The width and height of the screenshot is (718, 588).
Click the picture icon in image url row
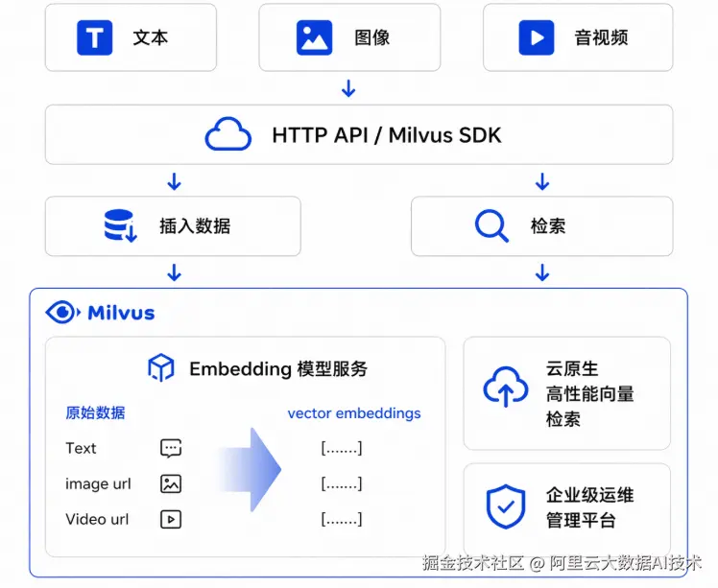coord(171,483)
